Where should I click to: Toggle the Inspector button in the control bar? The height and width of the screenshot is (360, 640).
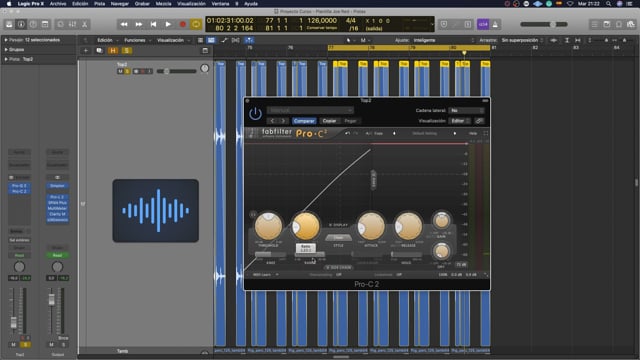coord(21,24)
